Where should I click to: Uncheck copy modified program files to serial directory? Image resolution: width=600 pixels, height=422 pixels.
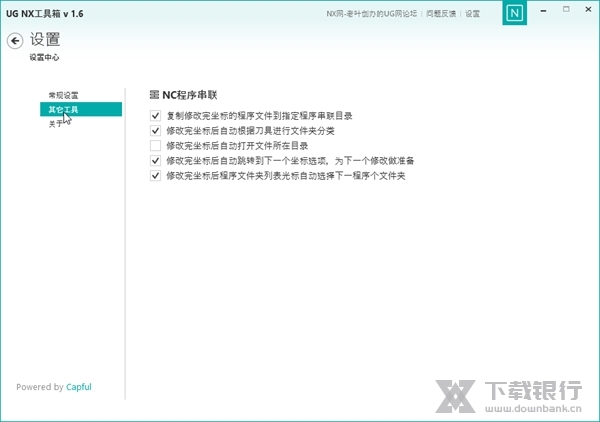155,116
